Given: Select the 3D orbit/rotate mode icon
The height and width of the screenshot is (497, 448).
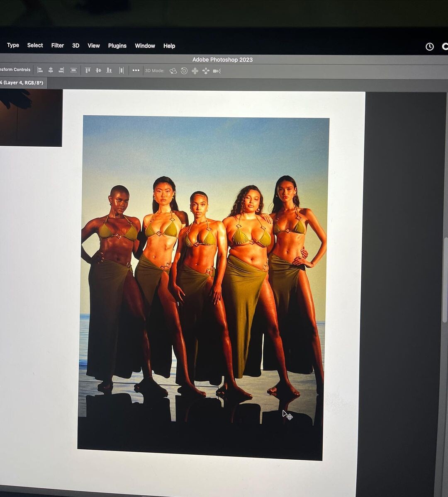Looking at the screenshot, I should 173,71.
